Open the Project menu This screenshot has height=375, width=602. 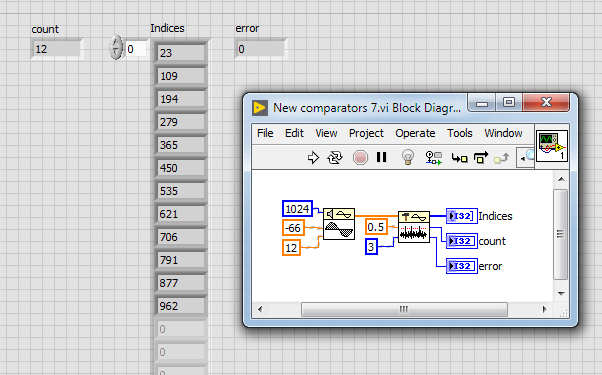point(366,133)
